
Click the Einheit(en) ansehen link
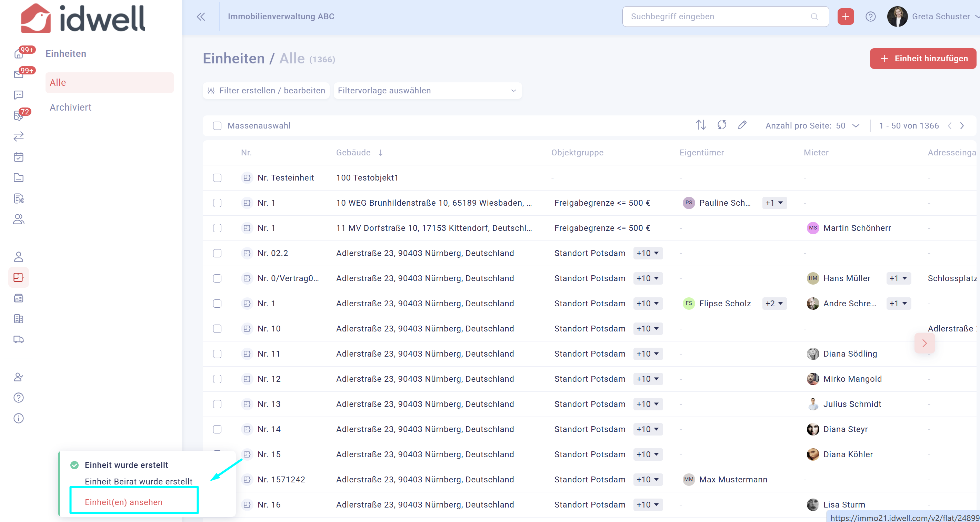tap(124, 502)
